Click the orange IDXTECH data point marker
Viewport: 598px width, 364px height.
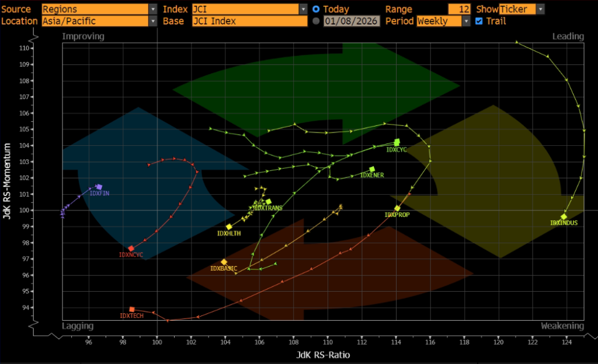pos(132,309)
